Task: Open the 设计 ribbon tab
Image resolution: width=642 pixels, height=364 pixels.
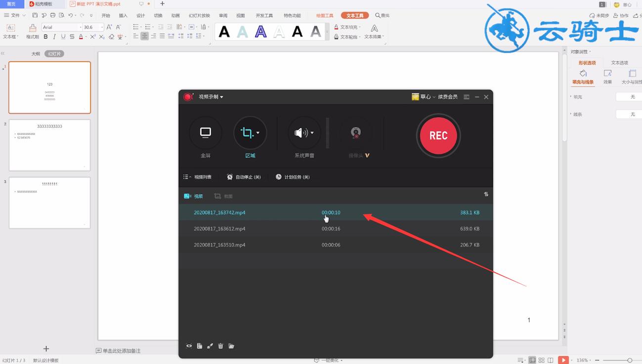Action: click(x=141, y=15)
